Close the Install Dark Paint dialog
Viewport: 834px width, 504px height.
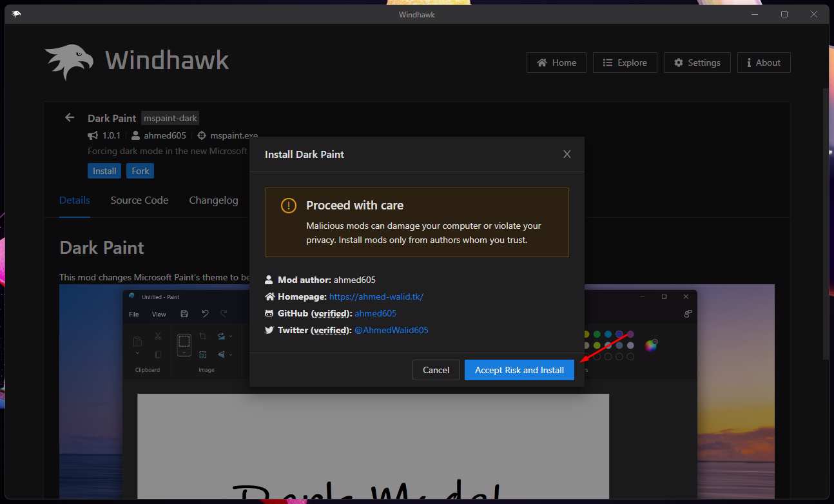point(567,154)
